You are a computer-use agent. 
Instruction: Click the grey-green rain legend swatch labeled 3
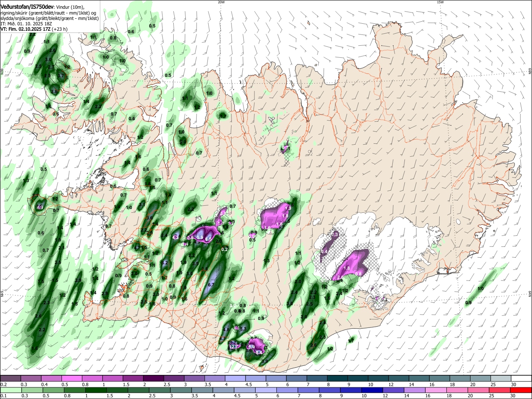[181, 390]
